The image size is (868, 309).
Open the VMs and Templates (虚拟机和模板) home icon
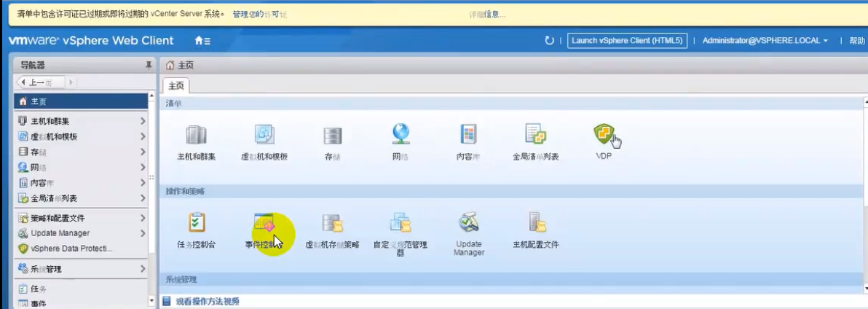(x=264, y=135)
